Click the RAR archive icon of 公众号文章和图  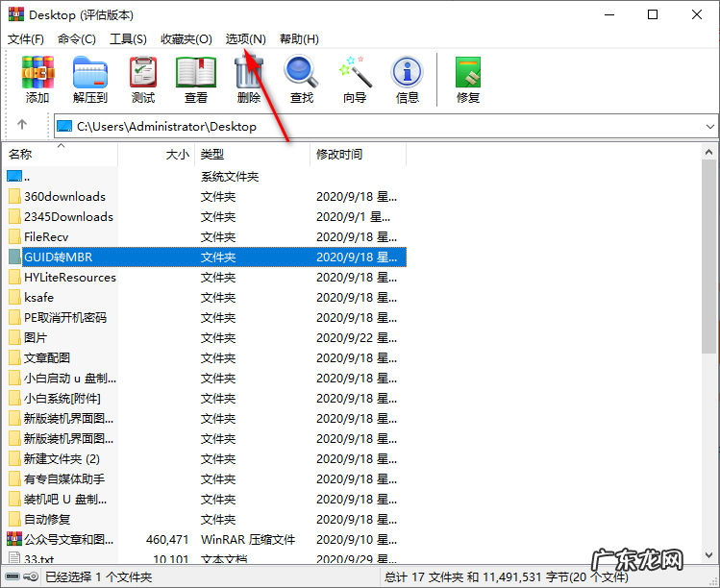(x=14, y=539)
